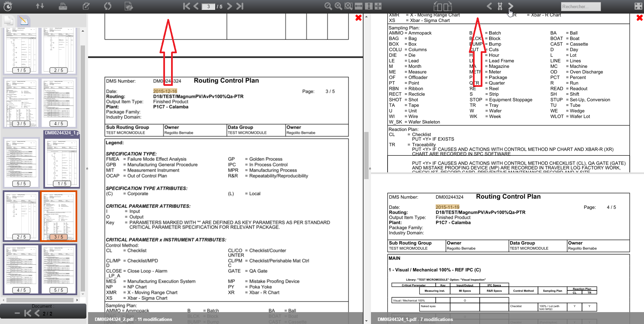Select thumbnail labeled 4 / 5 at the bottom
644x324 pixels.
[21, 270]
